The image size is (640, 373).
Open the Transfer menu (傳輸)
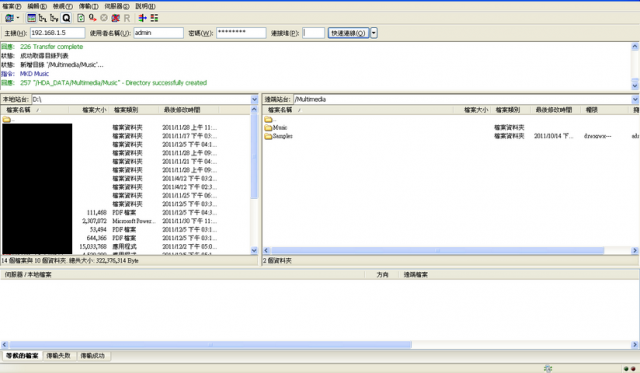[88, 6]
